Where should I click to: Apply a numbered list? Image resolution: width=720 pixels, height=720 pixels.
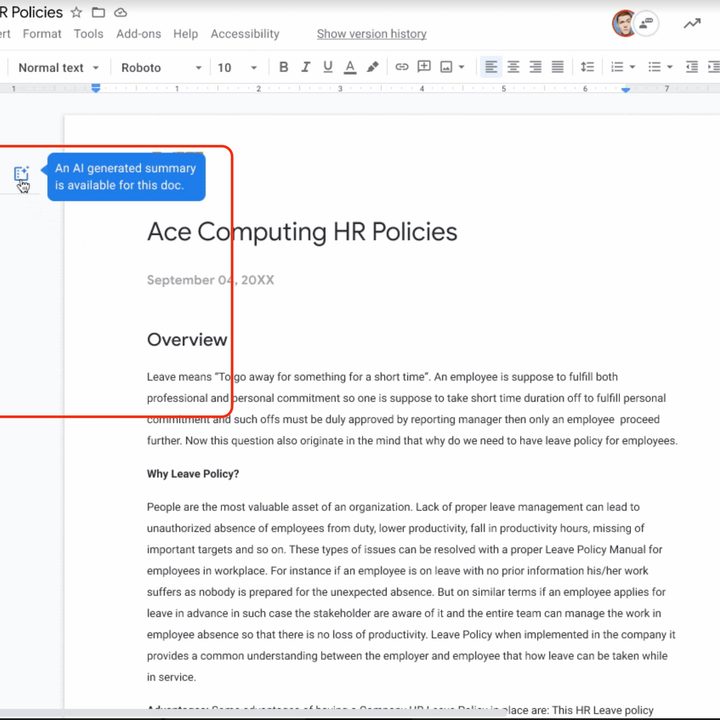[617, 68]
